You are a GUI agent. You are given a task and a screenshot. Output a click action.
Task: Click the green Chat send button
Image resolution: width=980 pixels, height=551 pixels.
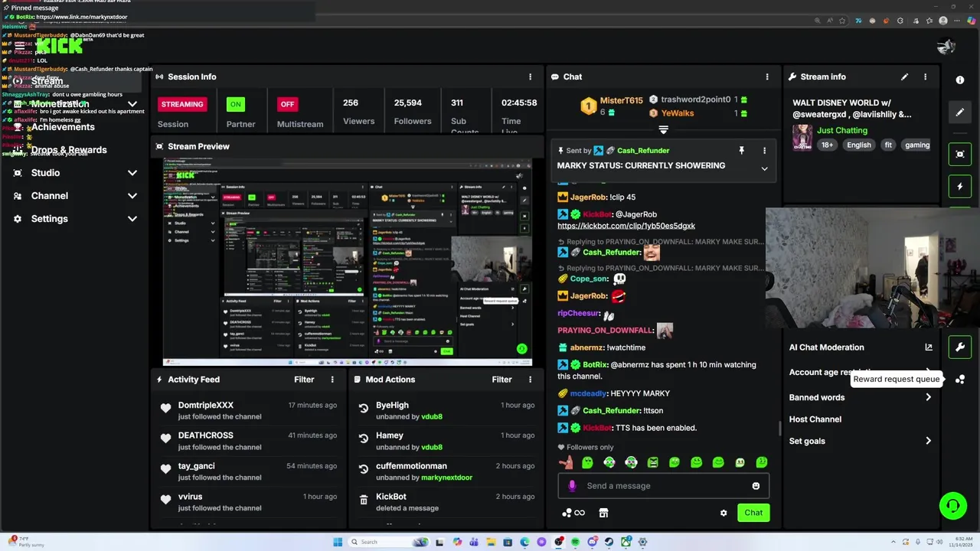[x=753, y=513]
